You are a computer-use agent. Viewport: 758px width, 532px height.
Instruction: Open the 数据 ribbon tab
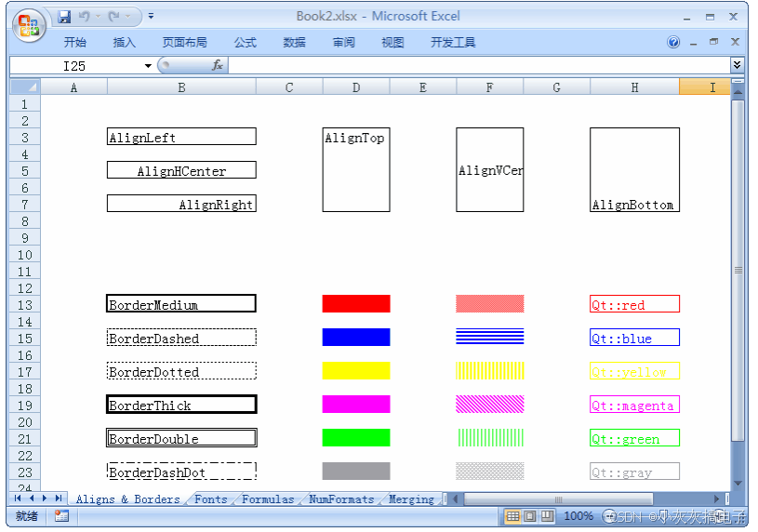click(x=295, y=43)
